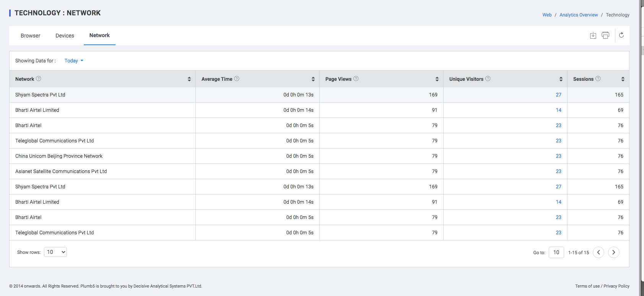Screen dimensions: 644x296
Task: Open unique visitors 14 for first Bharti Airtel Limited
Action: click(559, 110)
